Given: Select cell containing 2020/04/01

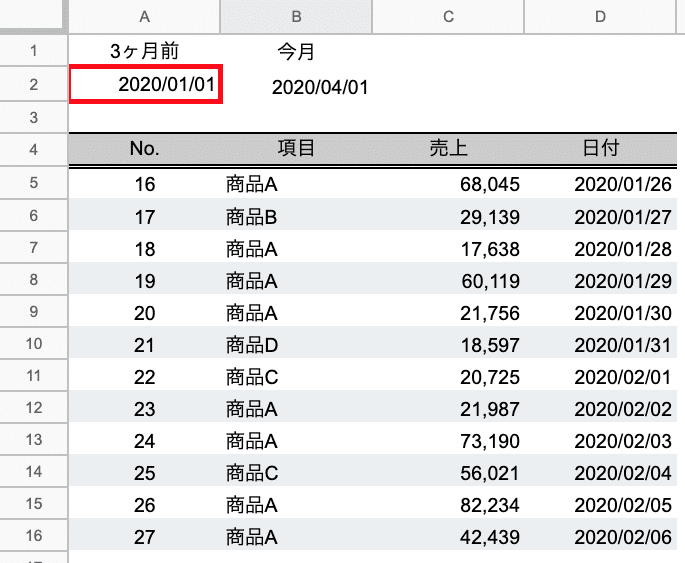Looking at the screenshot, I should pos(296,87).
